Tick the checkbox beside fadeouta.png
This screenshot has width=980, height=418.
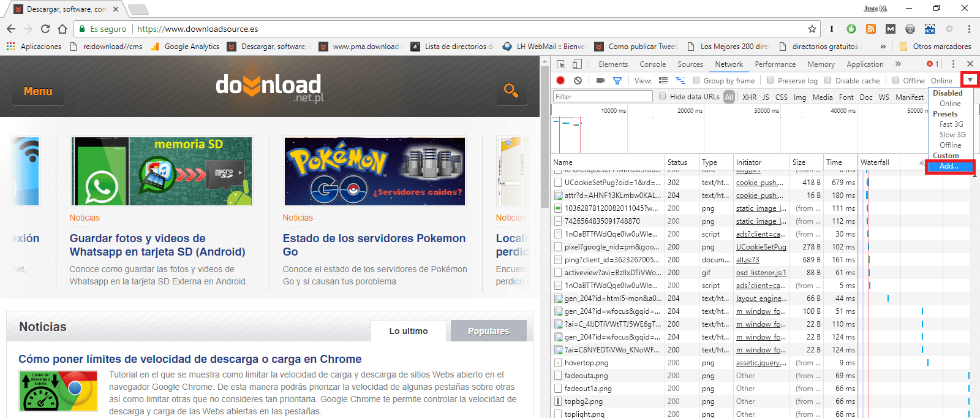(x=558, y=375)
